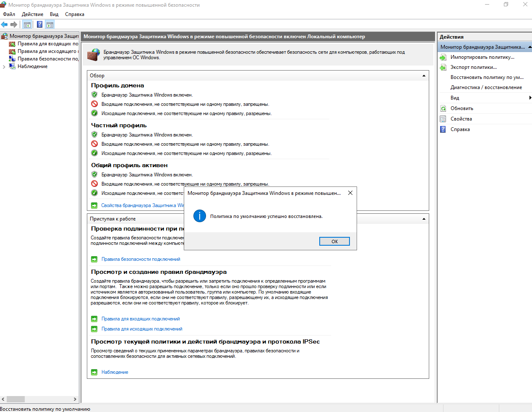Viewport: 532px width, 412px height.
Task: Open the Действие menu
Action: (x=32, y=14)
